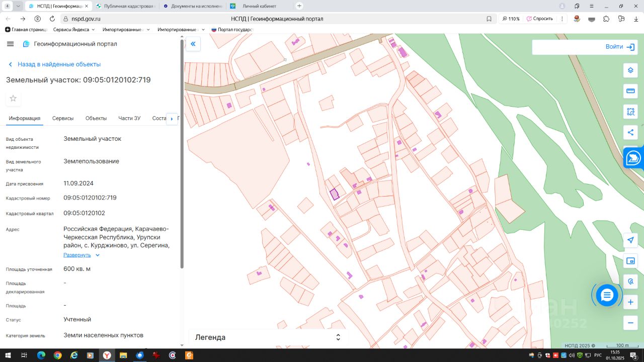Screen dimensions: 644x362
Task: Open the hamburger main menu
Action: coord(10,44)
